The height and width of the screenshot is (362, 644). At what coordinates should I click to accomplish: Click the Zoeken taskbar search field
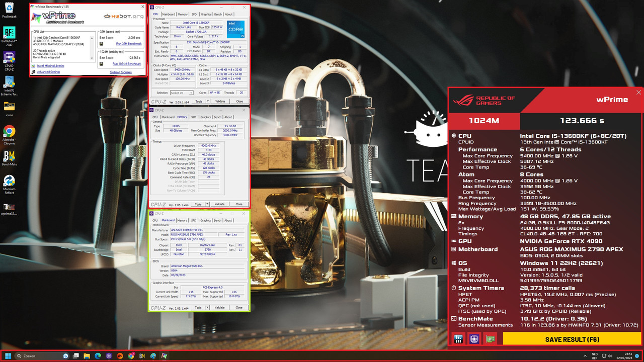tap(42, 356)
